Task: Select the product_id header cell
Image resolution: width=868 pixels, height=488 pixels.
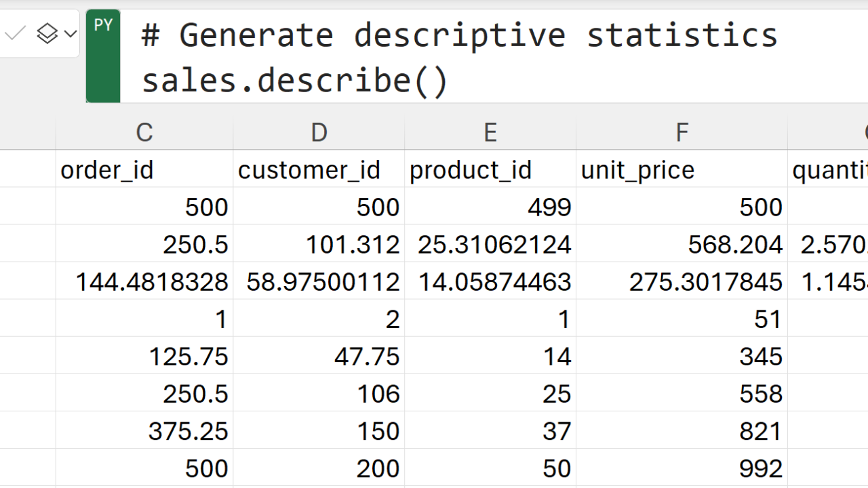Action: point(490,169)
